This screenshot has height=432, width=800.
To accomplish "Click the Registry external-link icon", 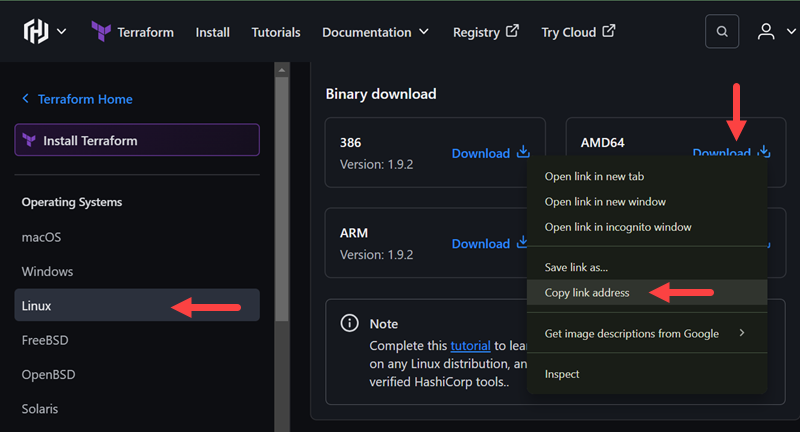I will click(512, 31).
